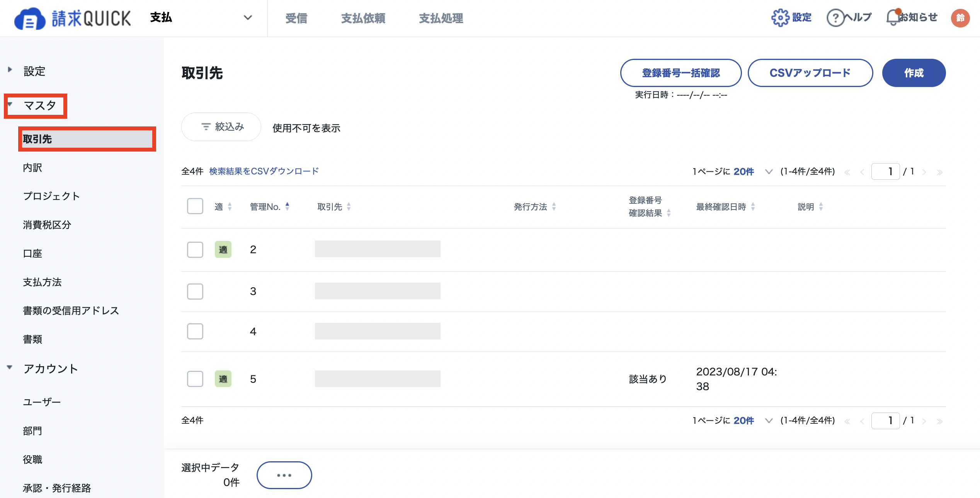
Task: Click top page number input field
Action: point(885,171)
